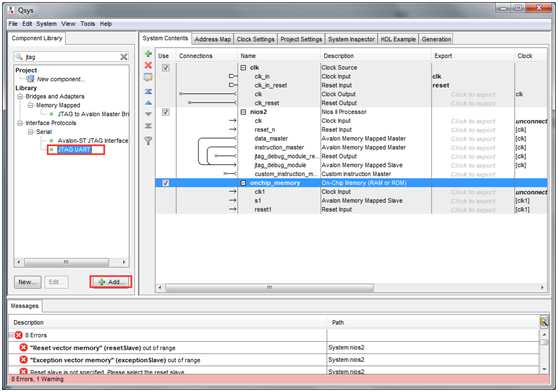Switch to the System Inspector tab
The width and height of the screenshot is (558, 392).
click(352, 39)
